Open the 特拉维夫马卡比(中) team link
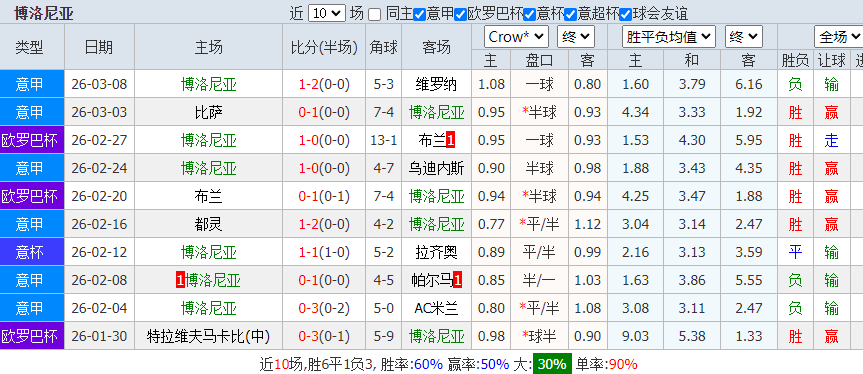The height and width of the screenshot is (374, 863). (209, 336)
